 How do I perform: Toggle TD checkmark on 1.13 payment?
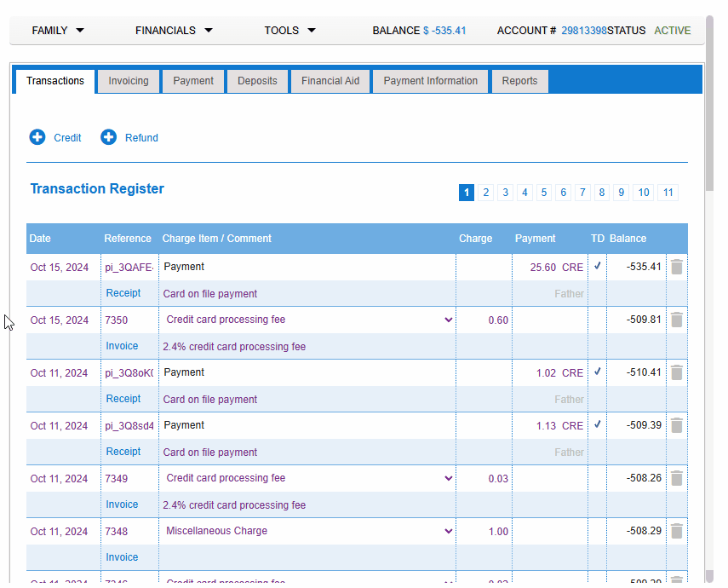click(598, 424)
